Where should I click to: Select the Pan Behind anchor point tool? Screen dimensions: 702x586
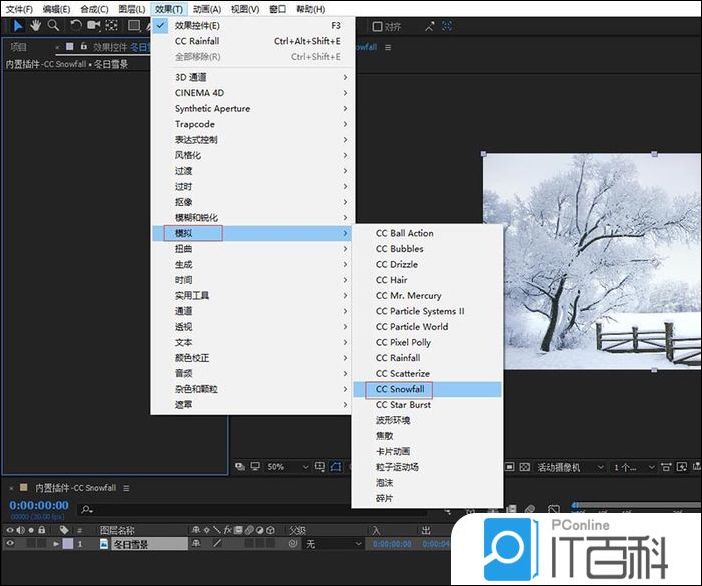point(111,26)
